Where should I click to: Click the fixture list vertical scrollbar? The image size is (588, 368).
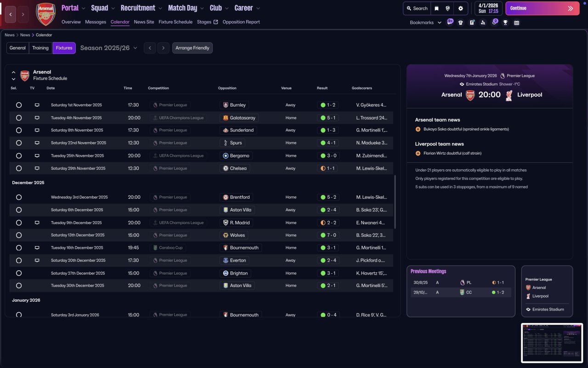click(395, 201)
